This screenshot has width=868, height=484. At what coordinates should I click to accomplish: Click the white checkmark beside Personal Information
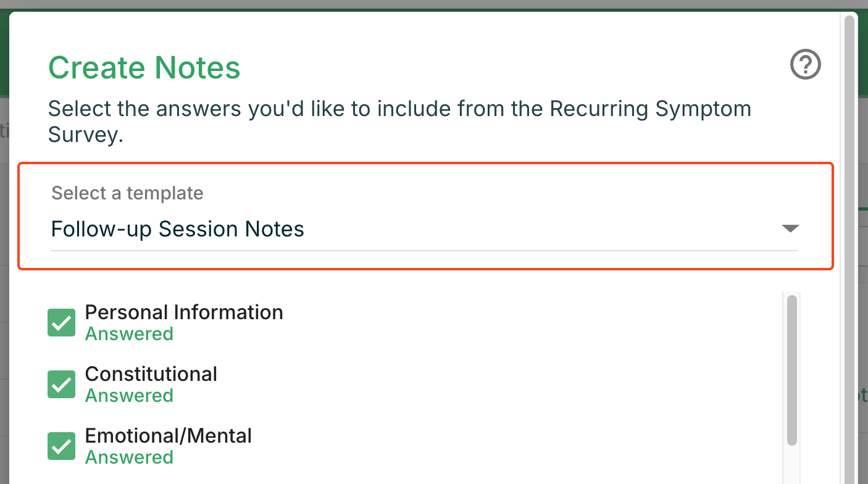click(x=62, y=323)
